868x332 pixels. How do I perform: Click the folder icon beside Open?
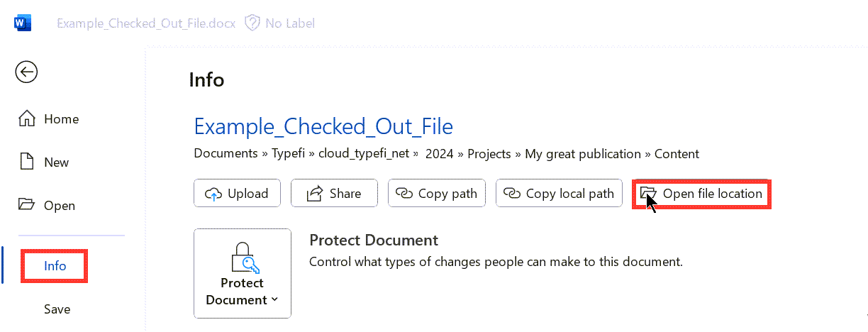[27, 205]
